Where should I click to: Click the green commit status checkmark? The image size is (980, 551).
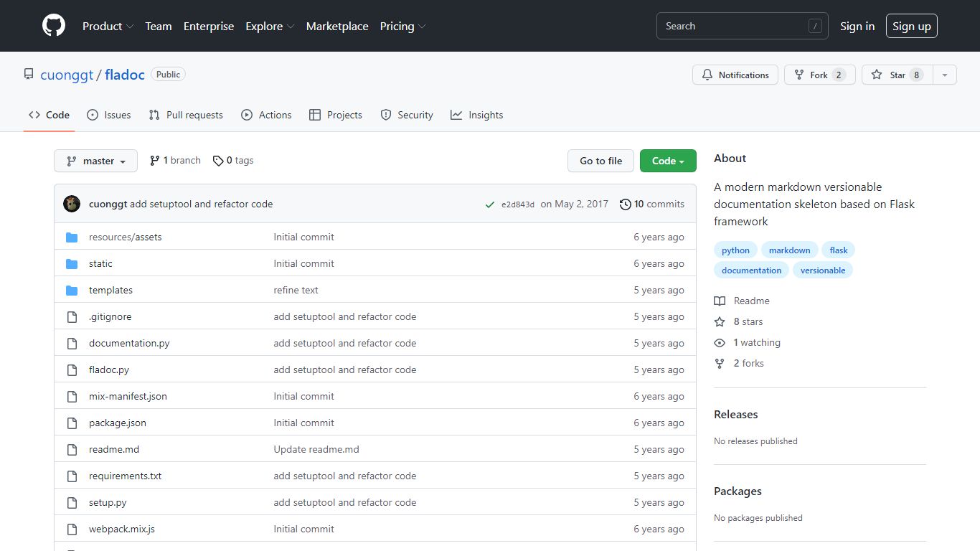490,204
